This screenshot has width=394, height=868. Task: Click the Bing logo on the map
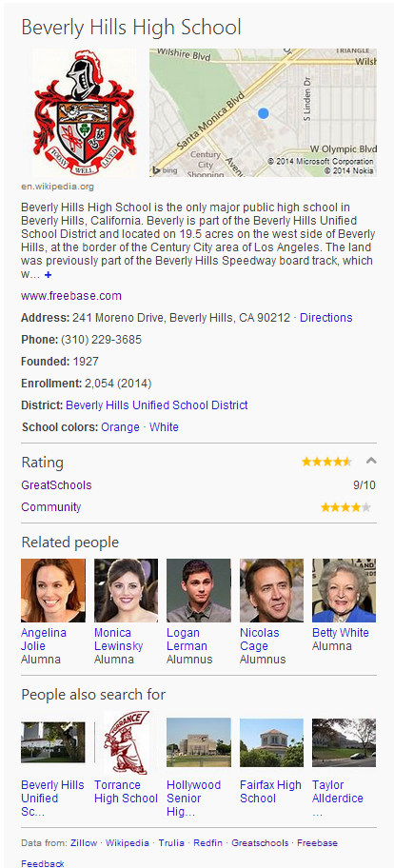click(x=165, y=170)
